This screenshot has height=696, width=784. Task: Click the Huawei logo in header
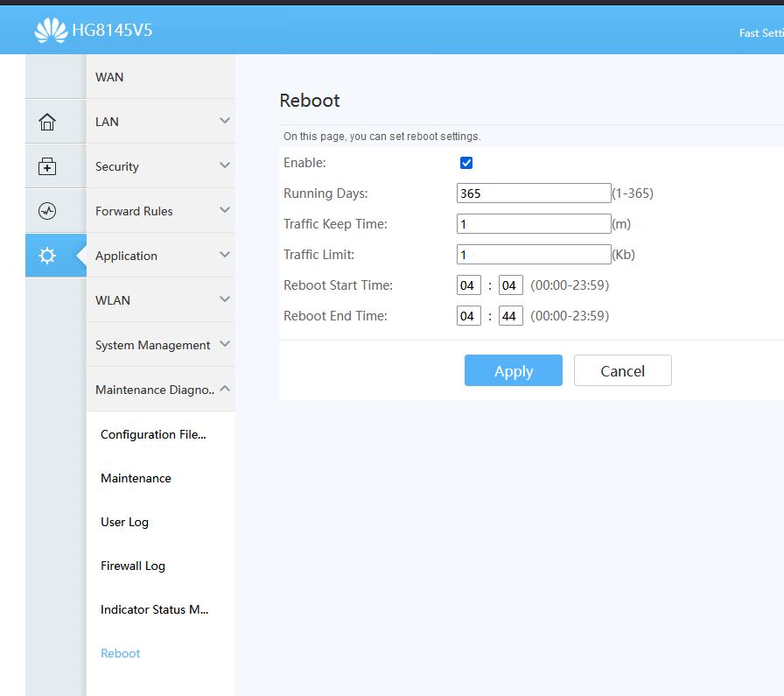point(50,32)
